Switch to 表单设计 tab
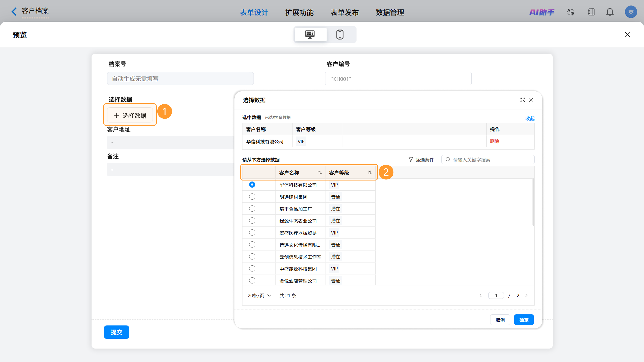This screenshot has height=362, width=644. (254, 12)
